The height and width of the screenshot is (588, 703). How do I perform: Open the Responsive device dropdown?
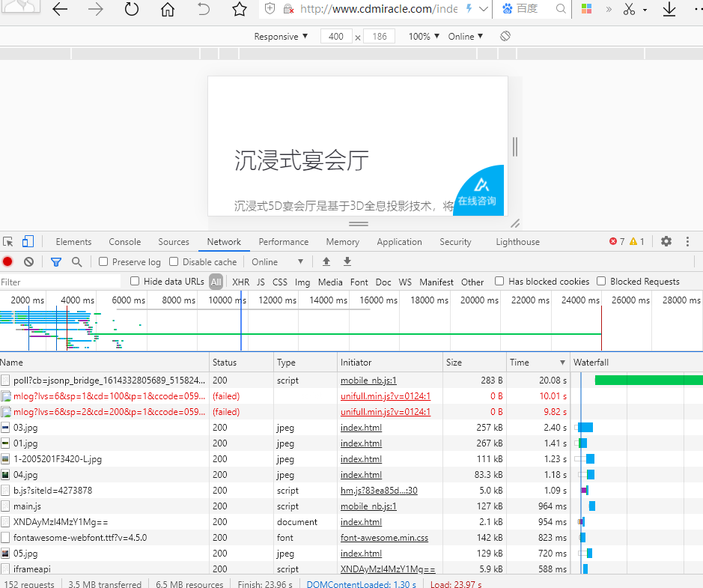pyautogui.click(x=281, y=36)
